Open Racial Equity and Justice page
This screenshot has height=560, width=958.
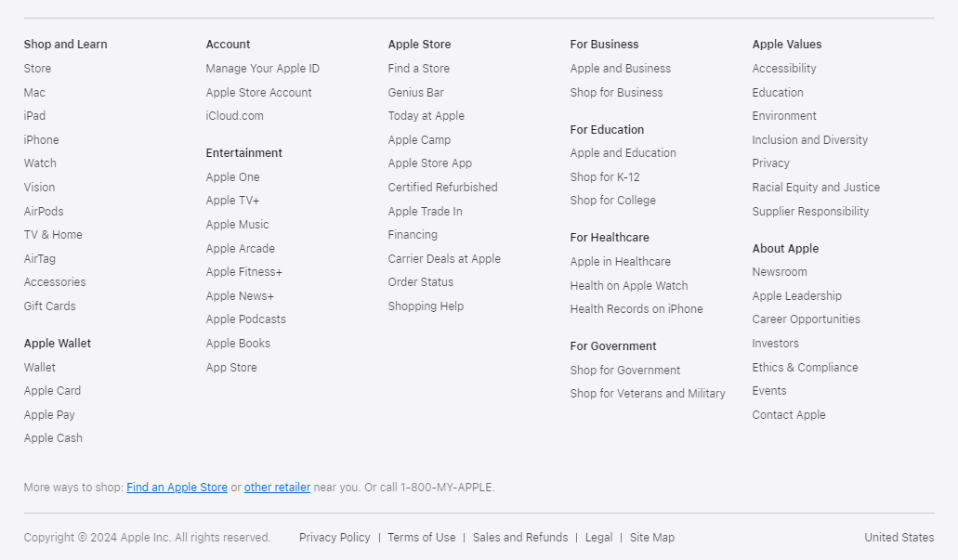point(815,188)
